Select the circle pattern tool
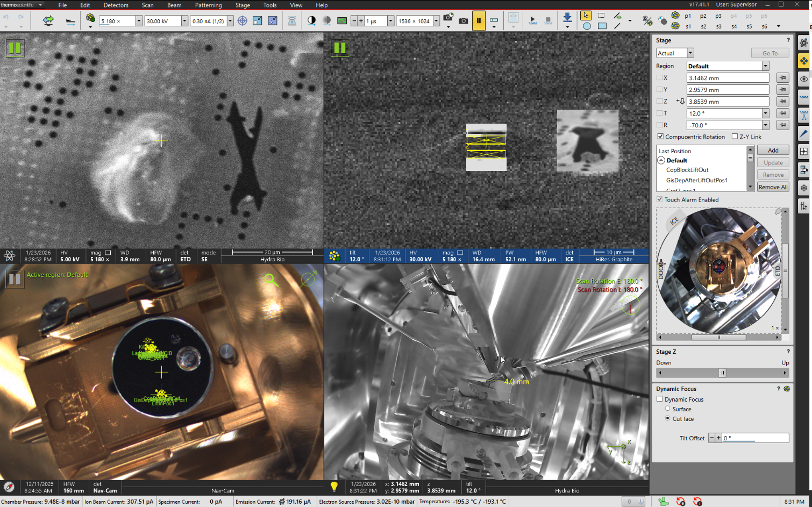Image resolution: width=812 pixels, height=507 pixels. pyautogui.click(x=587, y=26)
